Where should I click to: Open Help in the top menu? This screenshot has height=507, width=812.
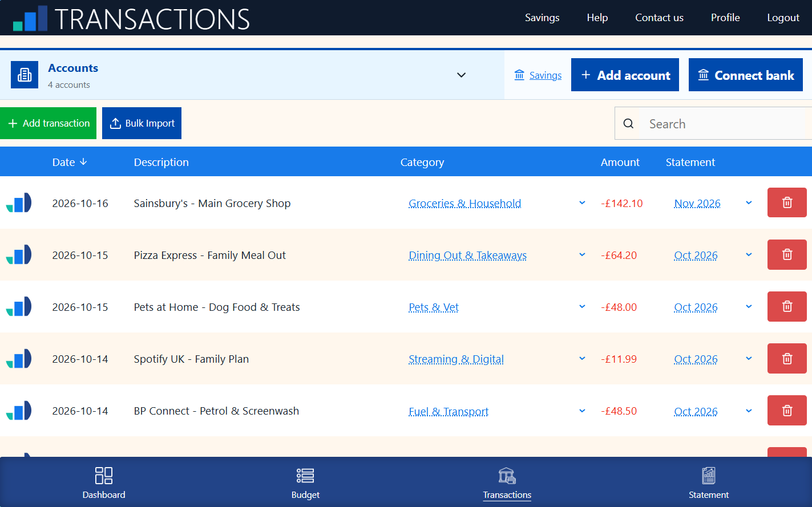pos(597,18)
